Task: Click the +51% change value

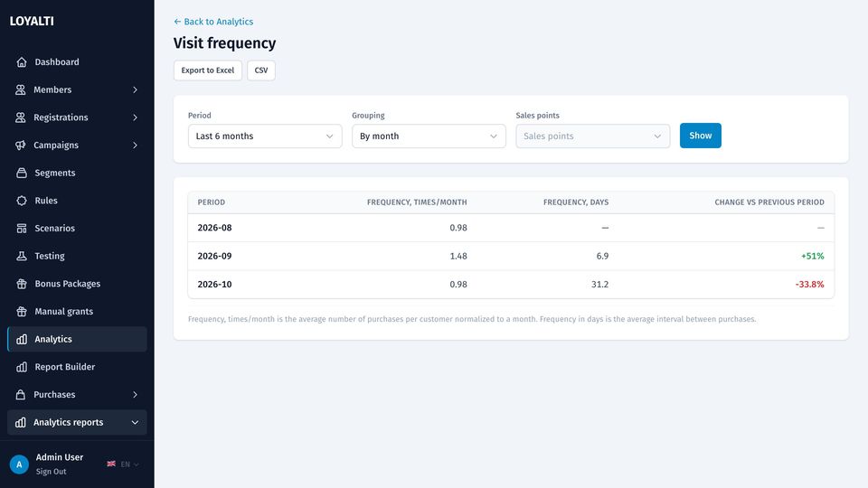Action: (813, 256)
